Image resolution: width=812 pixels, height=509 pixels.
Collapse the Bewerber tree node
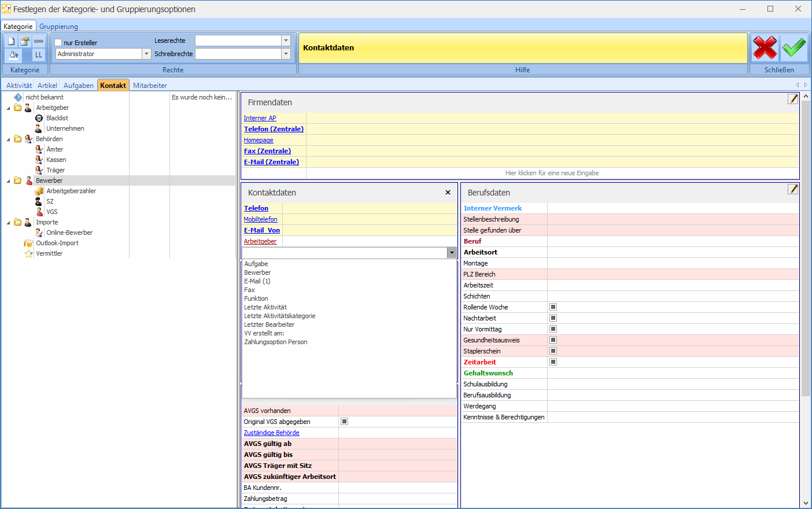point(8,180)
